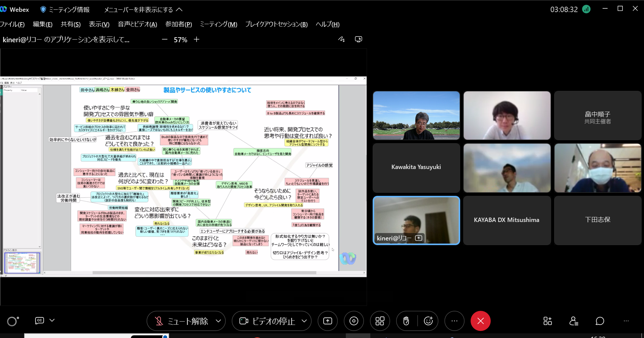Open the 参加者(P) menu
Viewport: 644px width, 338px height.
(178, 24)
